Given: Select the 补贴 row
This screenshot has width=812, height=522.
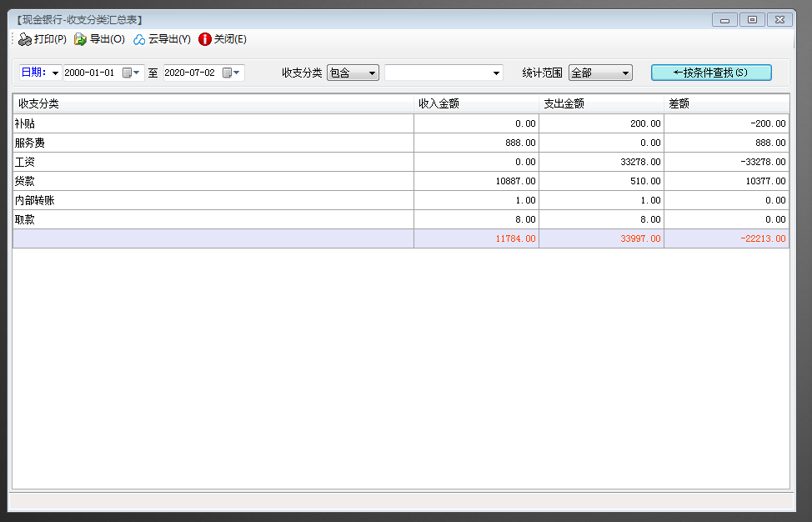Looking at the screenshot, I should click(213, 123).
